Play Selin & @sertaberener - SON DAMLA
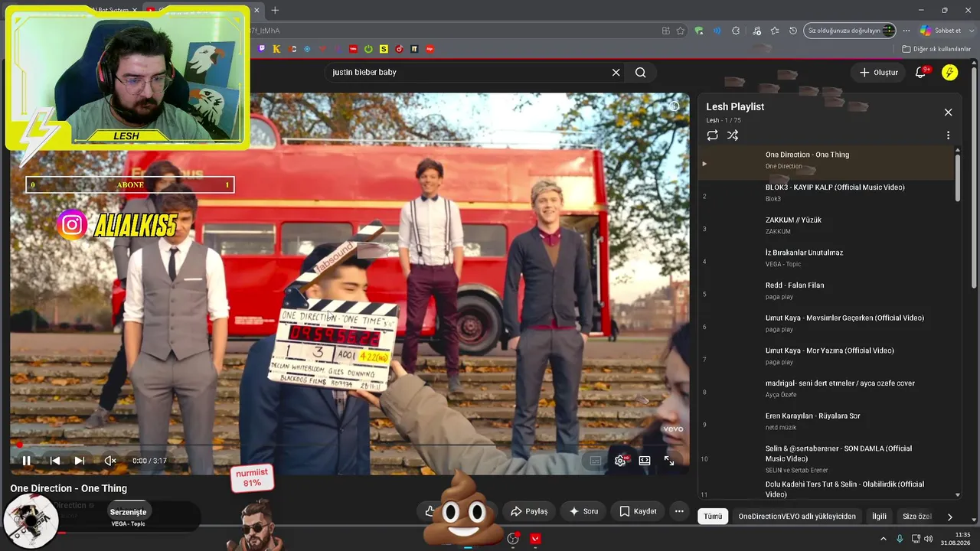The image size is (980, 551). coord(826,458)
